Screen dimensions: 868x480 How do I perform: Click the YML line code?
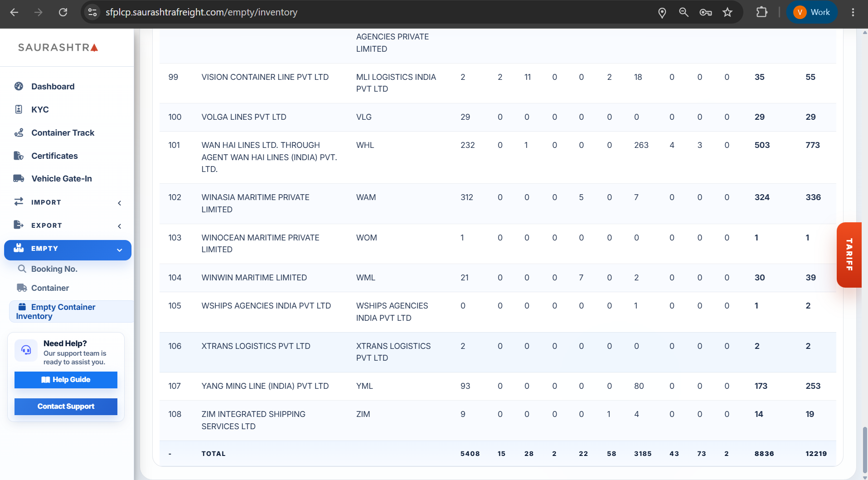[x=364, y=386]
